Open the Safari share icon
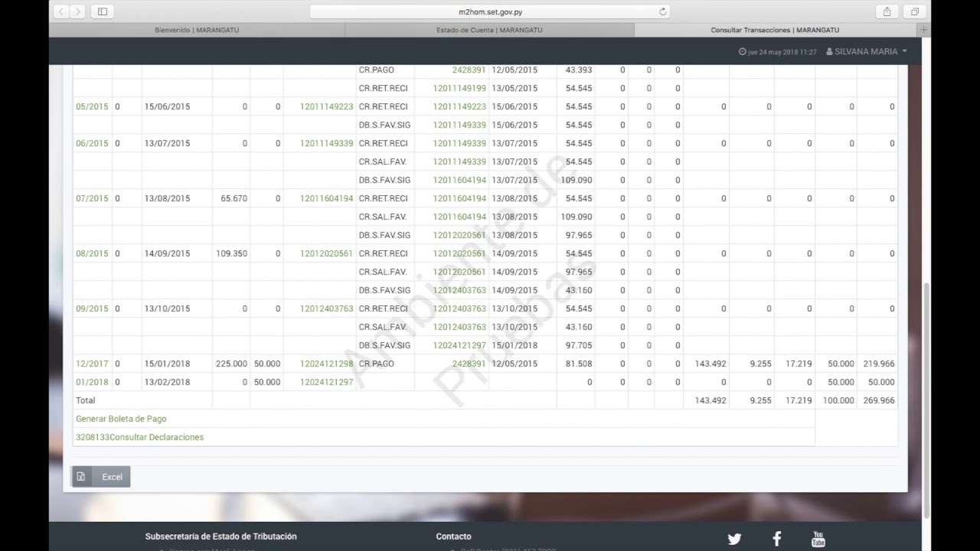Screen dimensions: 980x551 tap(887, 11)
